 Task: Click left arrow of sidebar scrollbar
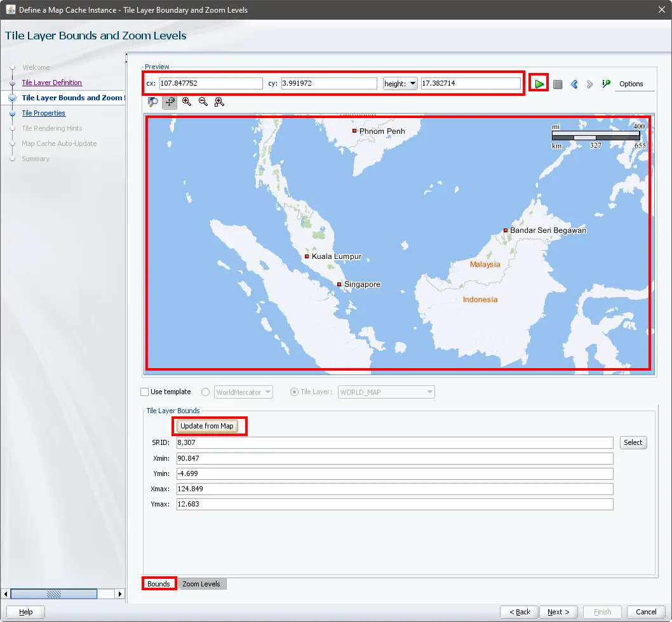[6, 593]
